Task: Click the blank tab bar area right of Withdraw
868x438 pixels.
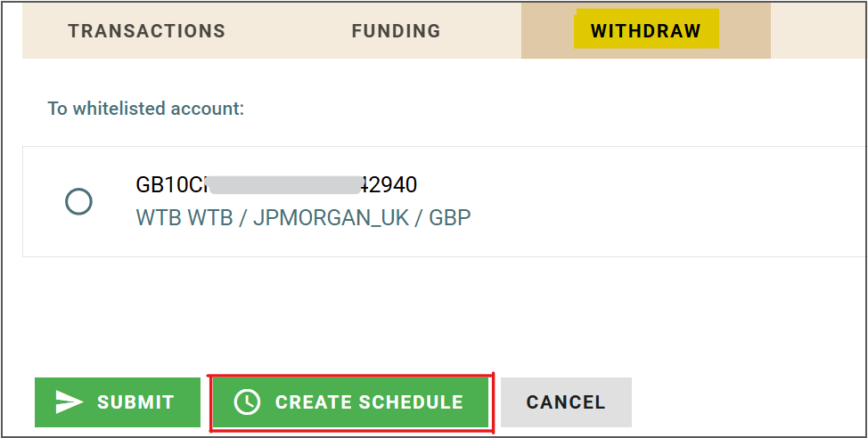Action: [815, 31]
